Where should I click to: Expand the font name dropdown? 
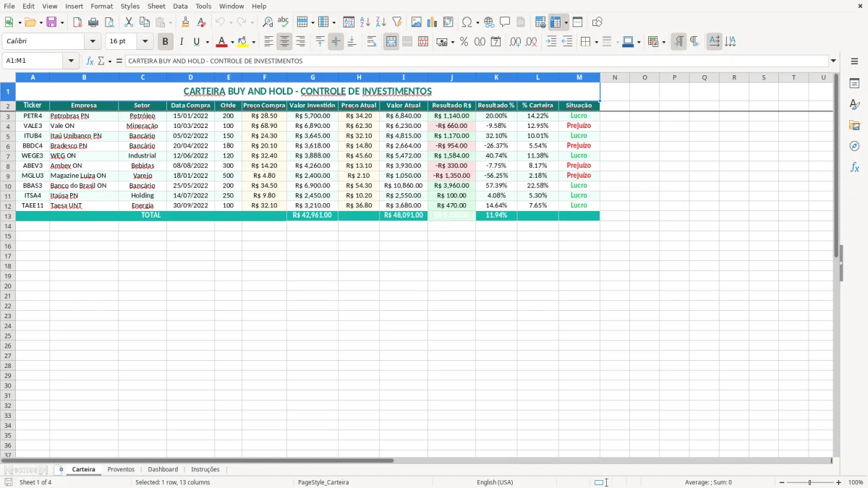(93, 42)
